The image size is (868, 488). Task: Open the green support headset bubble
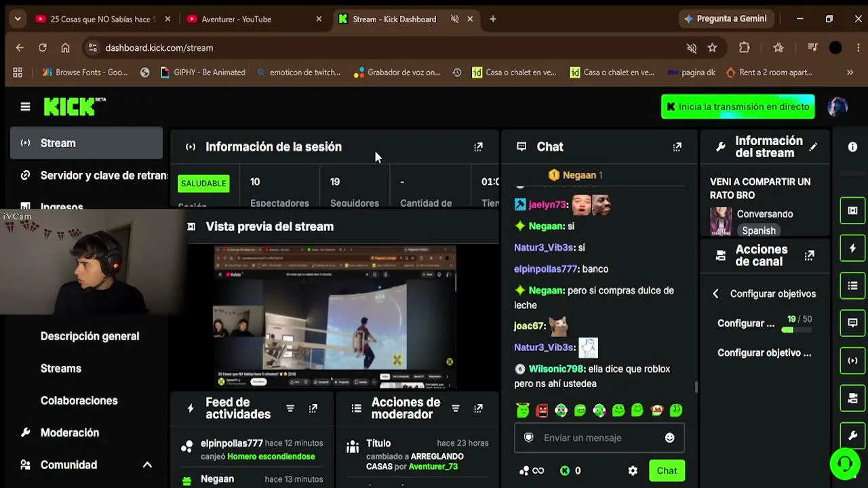point(845,464)
